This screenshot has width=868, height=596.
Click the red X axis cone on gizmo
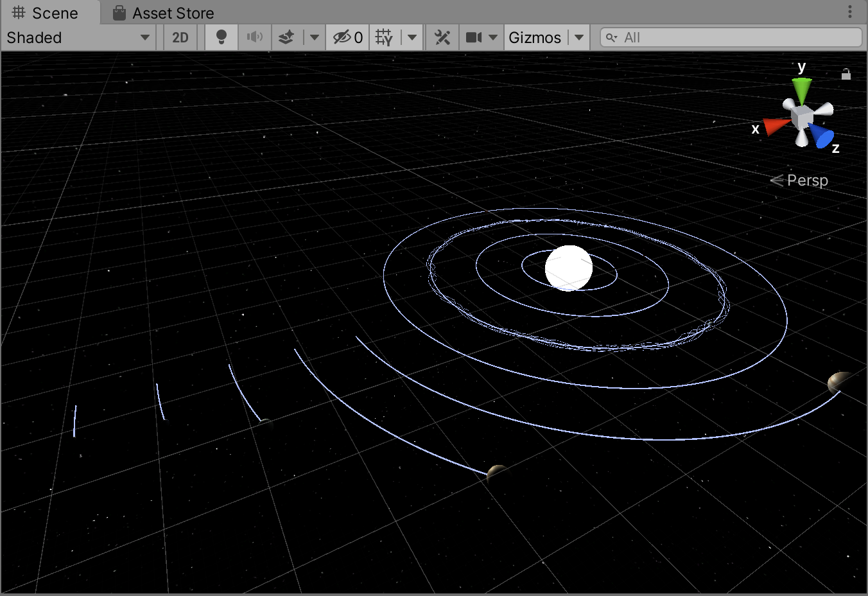coord(776,127)
